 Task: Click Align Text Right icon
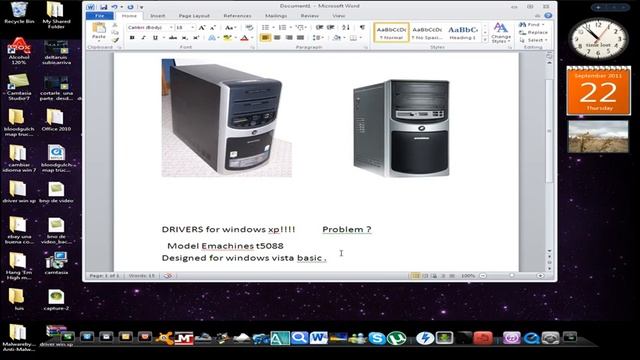coord(289,38)
